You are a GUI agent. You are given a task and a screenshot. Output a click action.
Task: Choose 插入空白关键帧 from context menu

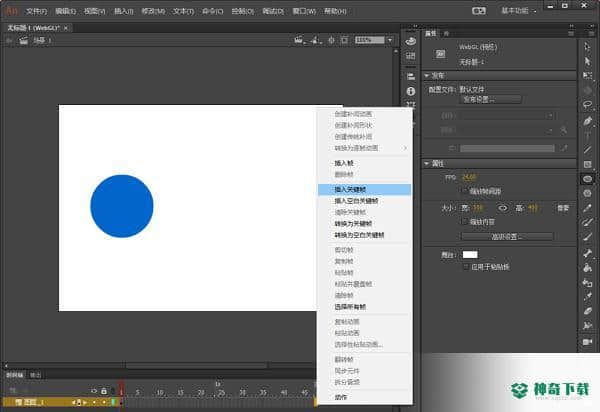coord(365,201)
